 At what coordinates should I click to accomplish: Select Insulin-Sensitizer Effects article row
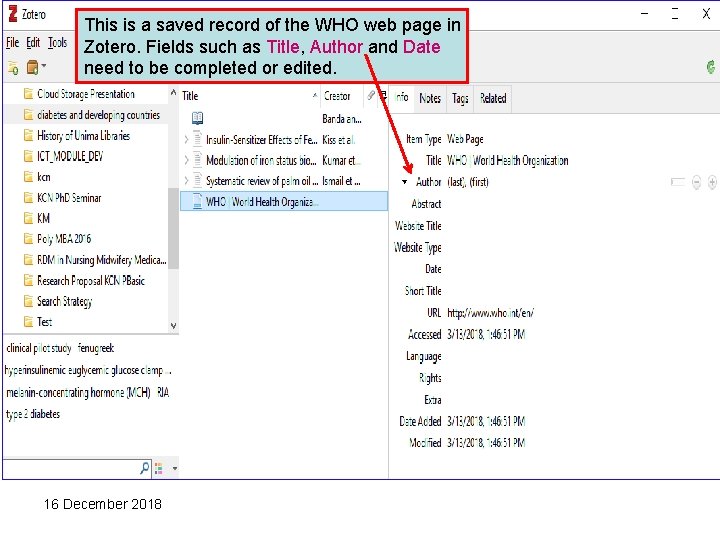tap(284, 140)
